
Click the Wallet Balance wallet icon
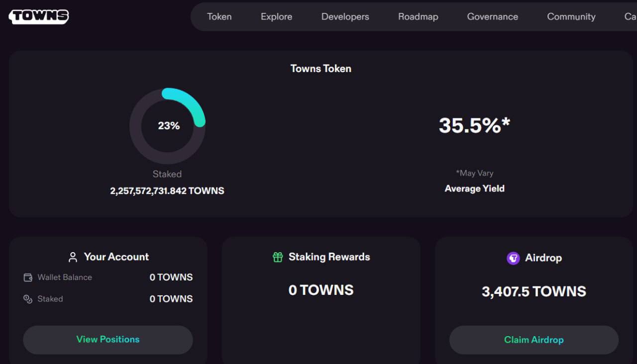click(28, 277)
